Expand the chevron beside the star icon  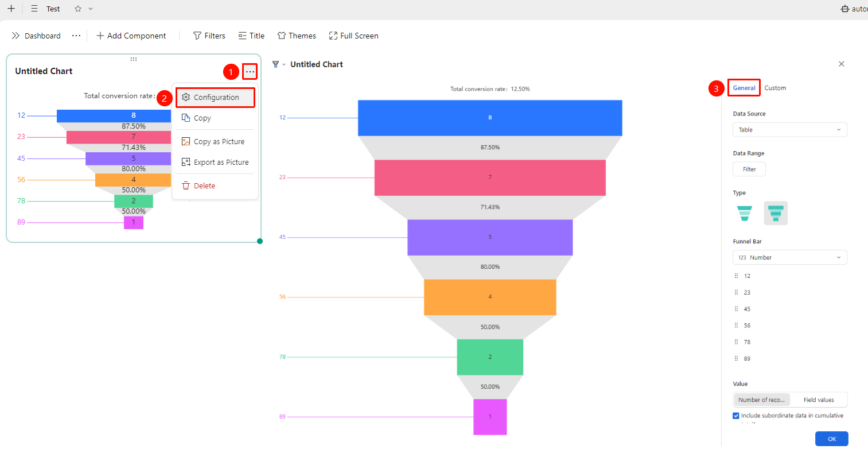(x=91, y=9)
